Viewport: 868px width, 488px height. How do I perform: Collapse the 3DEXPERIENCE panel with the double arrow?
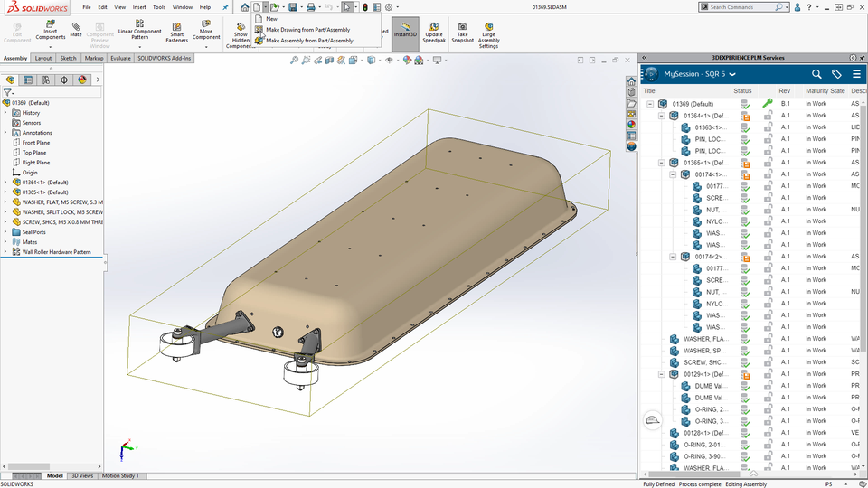pos(645,58)
